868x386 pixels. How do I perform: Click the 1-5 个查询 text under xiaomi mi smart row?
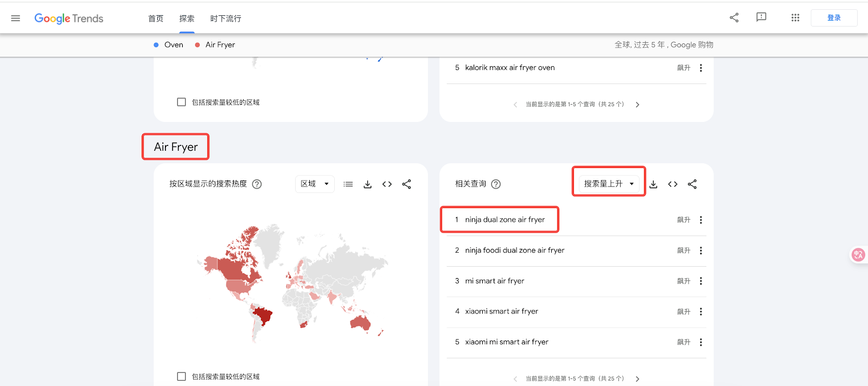[x=575, y=379]
